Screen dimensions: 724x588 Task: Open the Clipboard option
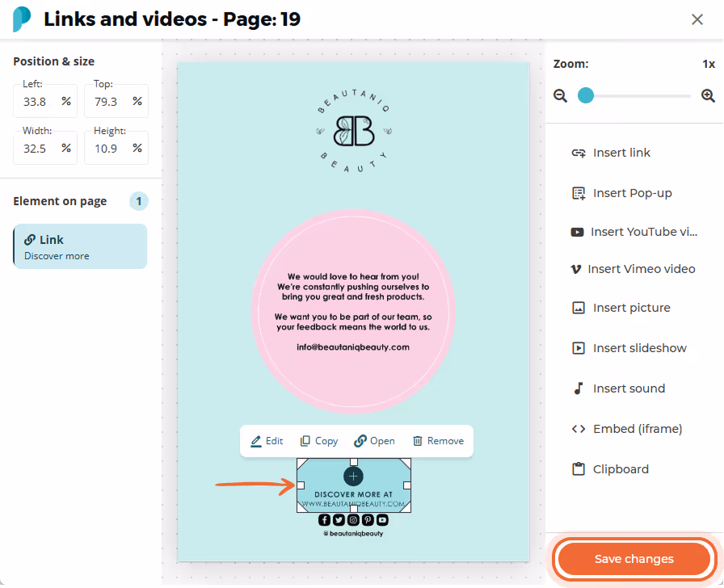610,469
